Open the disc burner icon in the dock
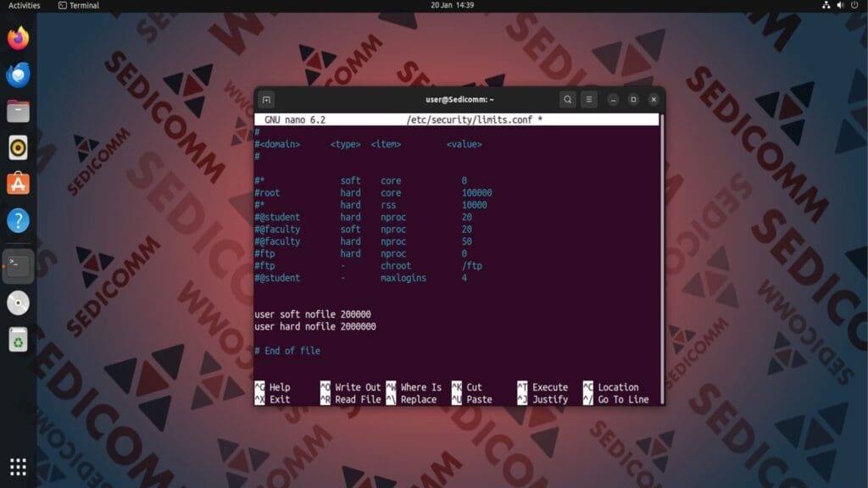 tap(18, 302)
